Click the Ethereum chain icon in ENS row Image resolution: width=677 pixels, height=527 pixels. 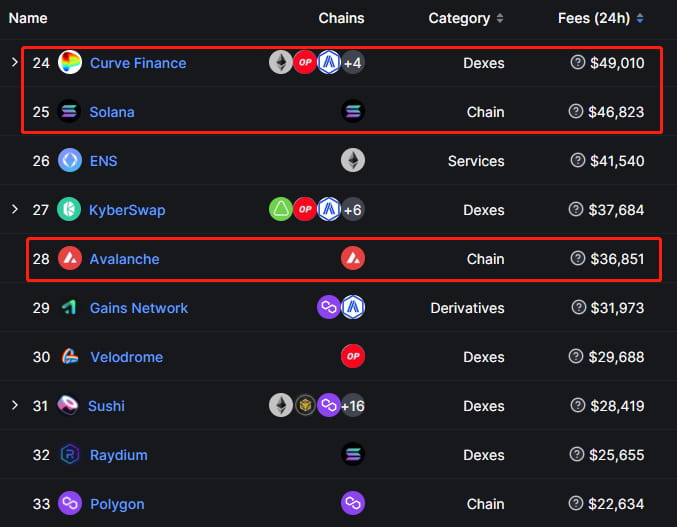[353, 161]
